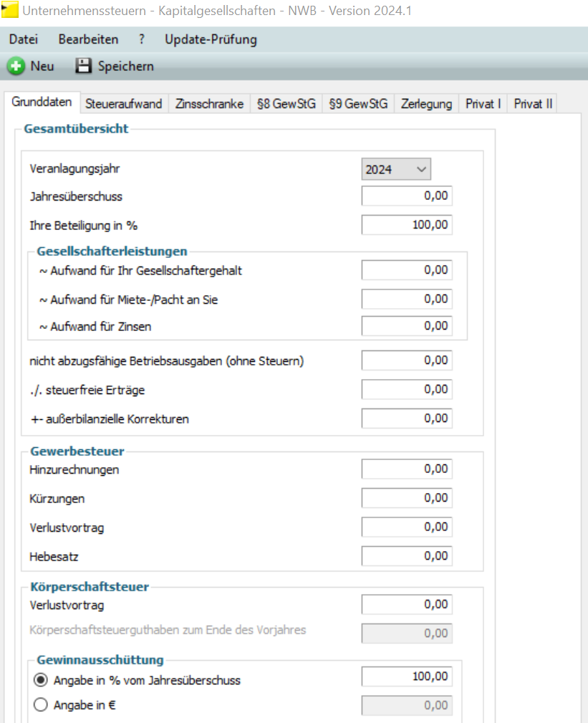
Task: Open the question mark help menu
Action: pyautogui.click(x=142, y=39)
